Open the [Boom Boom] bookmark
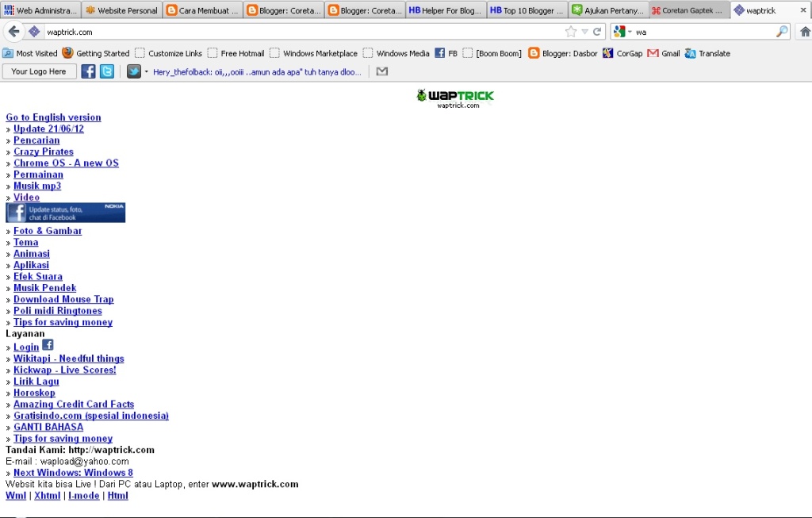812x518 pixels. [492, 53]
